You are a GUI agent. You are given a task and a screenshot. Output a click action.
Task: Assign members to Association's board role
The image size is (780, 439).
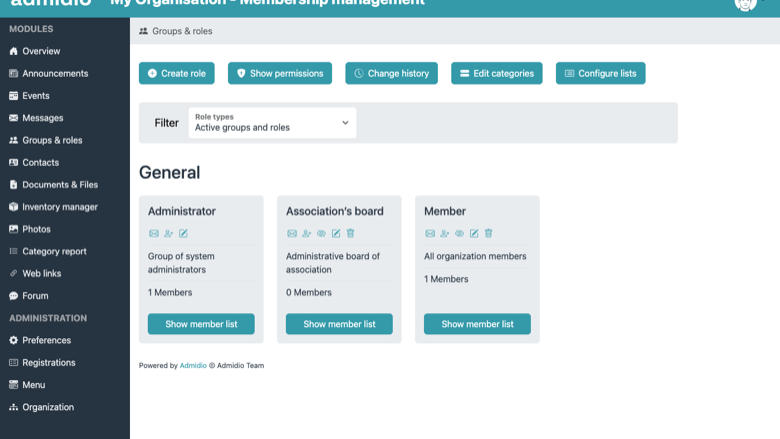click(x=306, y=233)
